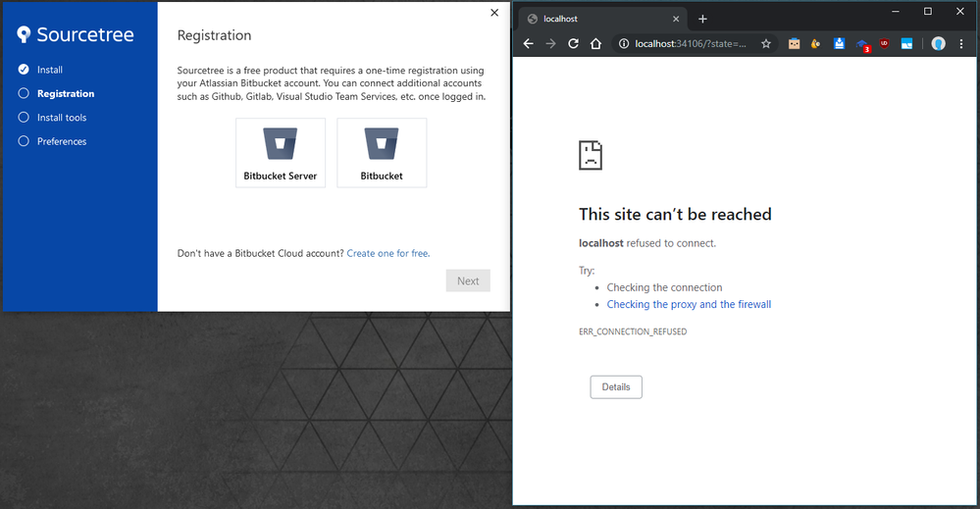Open the blue window-tiles extension
980x509 pixels.
[906, 44]
